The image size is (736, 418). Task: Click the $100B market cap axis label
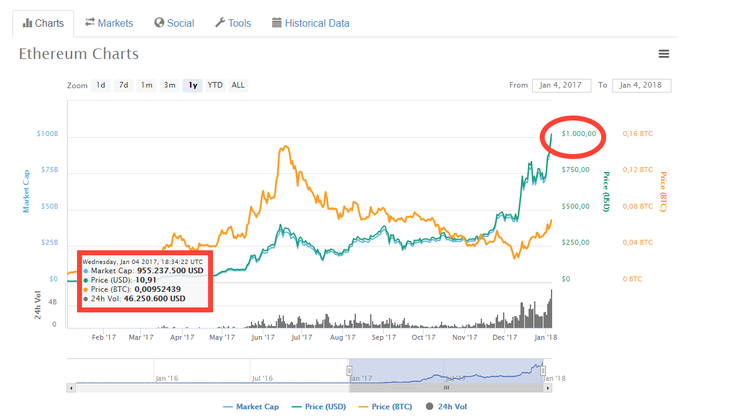point(47,134)
